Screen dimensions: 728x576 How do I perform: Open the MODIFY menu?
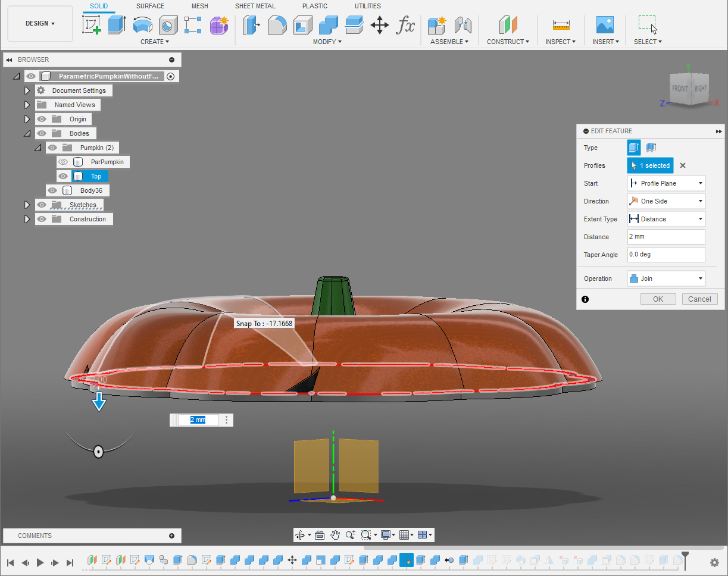click(x=327, y=42)
